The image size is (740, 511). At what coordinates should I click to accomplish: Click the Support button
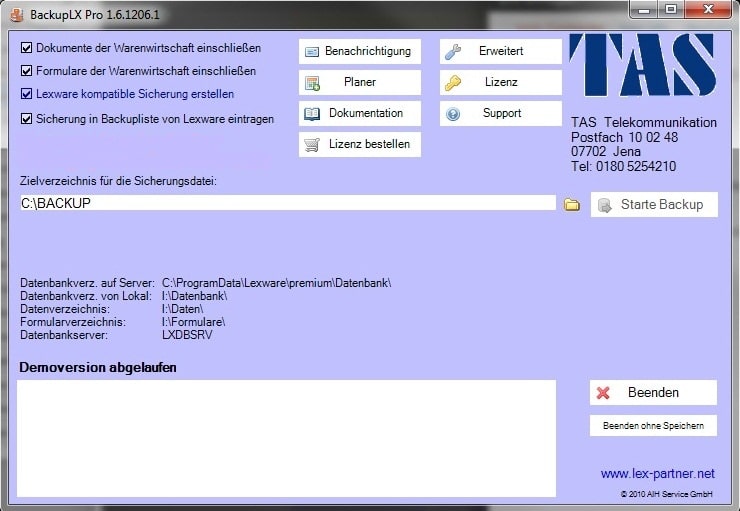(501, 113)
